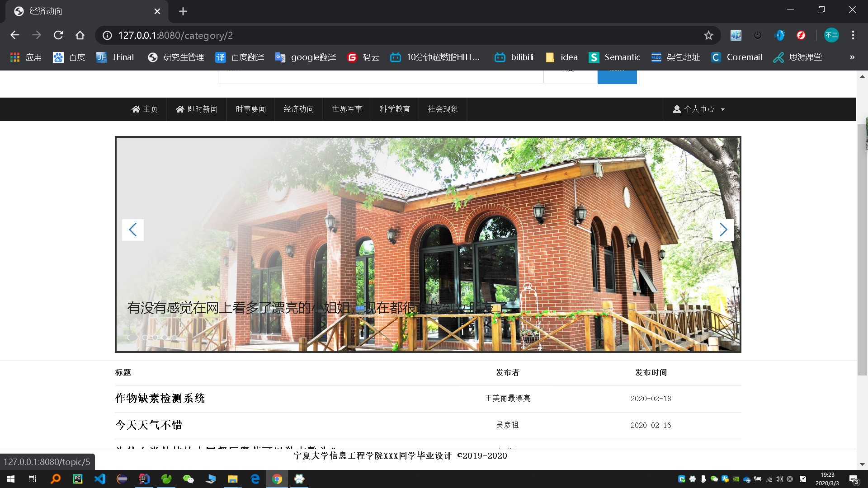
Task: Open the 应用 apps bookmark icon
Action: click(x=15, y=57)
